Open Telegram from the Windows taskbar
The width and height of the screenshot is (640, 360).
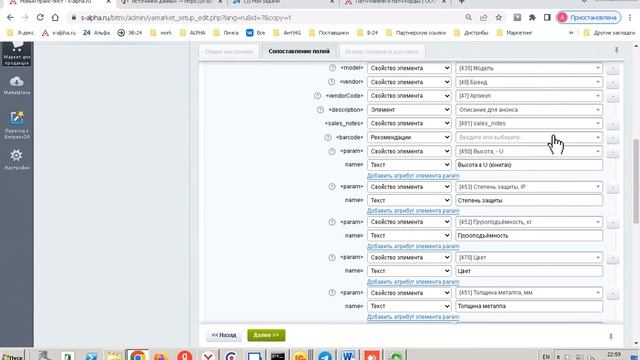[x=325, y=356]
